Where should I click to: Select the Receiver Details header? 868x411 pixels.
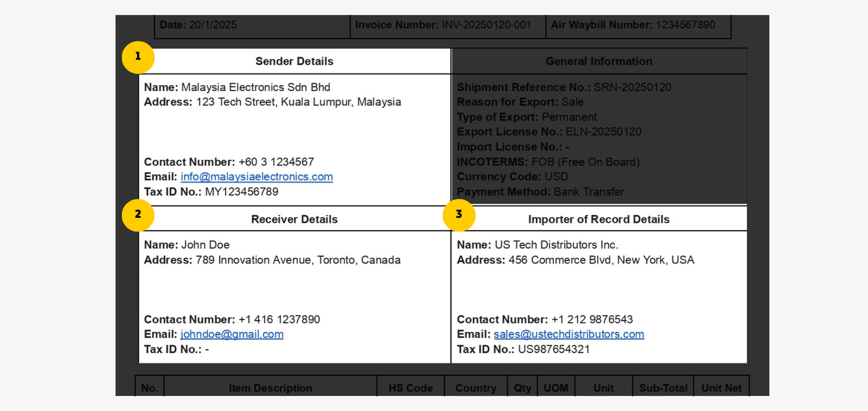294,220
